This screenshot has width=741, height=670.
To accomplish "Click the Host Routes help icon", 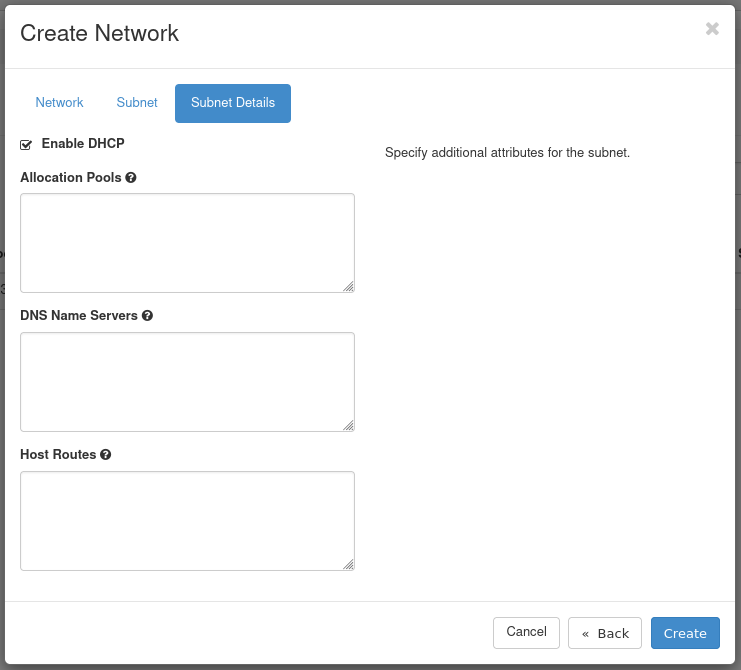I will pyautogui.click(x=106, y=454).
